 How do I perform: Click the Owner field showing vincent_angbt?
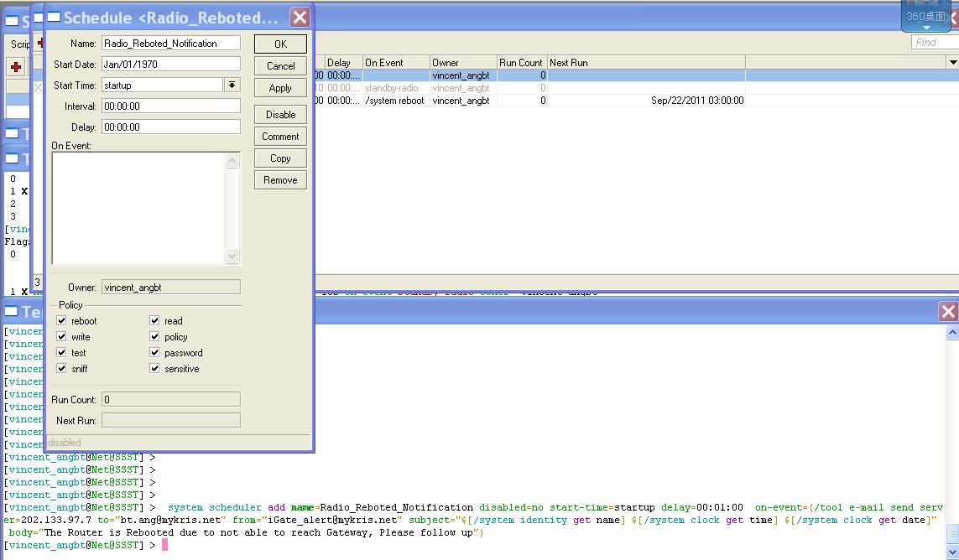[170, 288]
